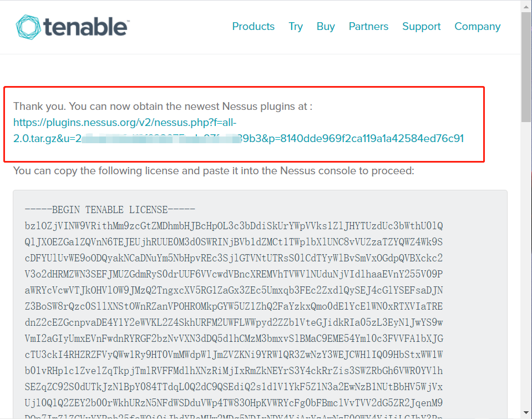Click the license line starting with bzl0ZjVINW9
The width and height of the screenshot is (532, 419).
coord(233,226)
